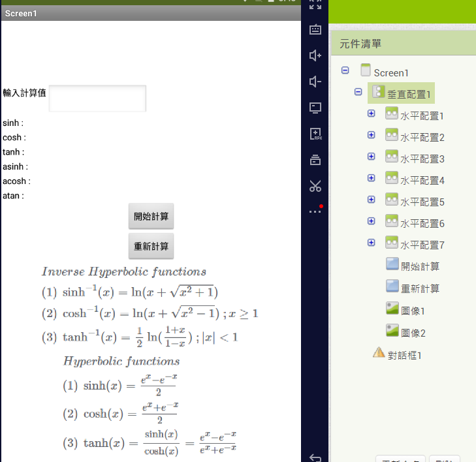Select 水平配置7 label in tree
The image size is (476, 462).
point(422,245)
